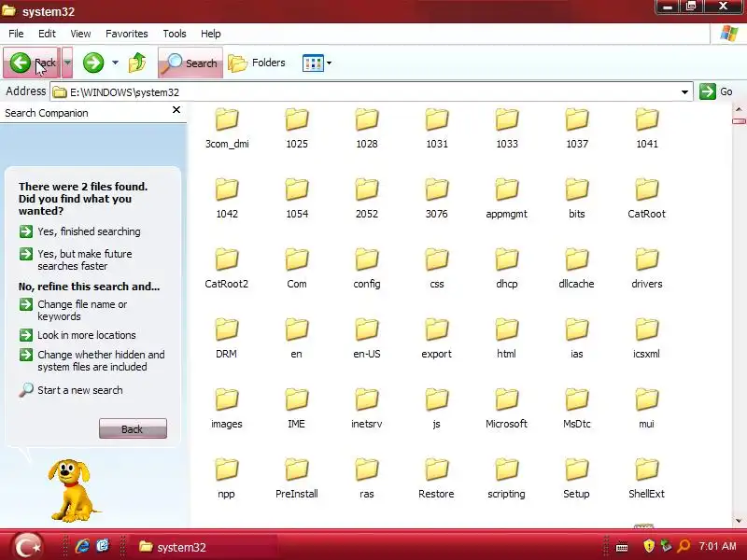Choose Yes, finished searching
The height and width of the screenshot is (560, 747).
(x=80, y=231)
